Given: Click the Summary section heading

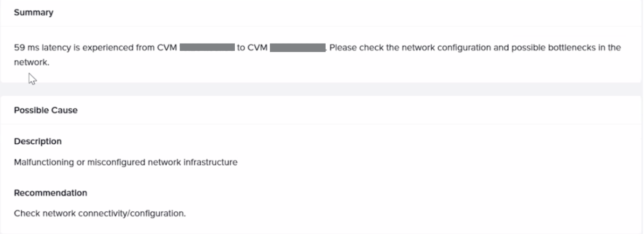Looking at the screenshot, I should (x=34, y=13).
